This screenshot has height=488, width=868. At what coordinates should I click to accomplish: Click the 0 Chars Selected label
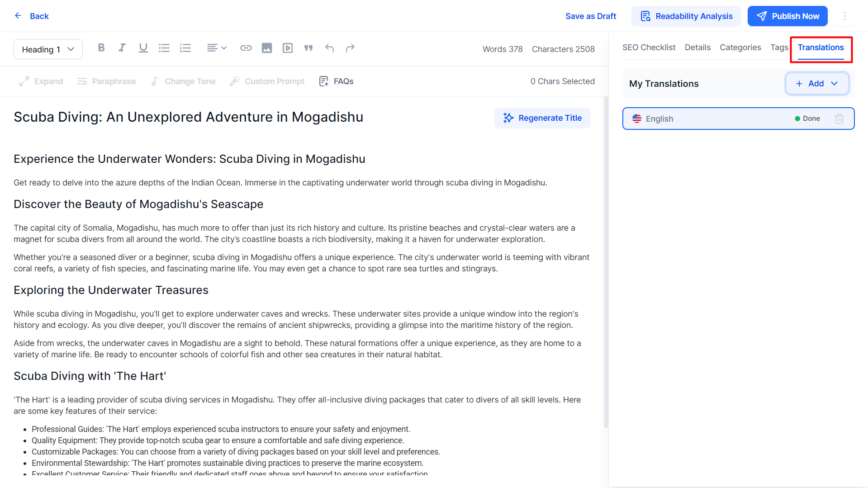563,81
